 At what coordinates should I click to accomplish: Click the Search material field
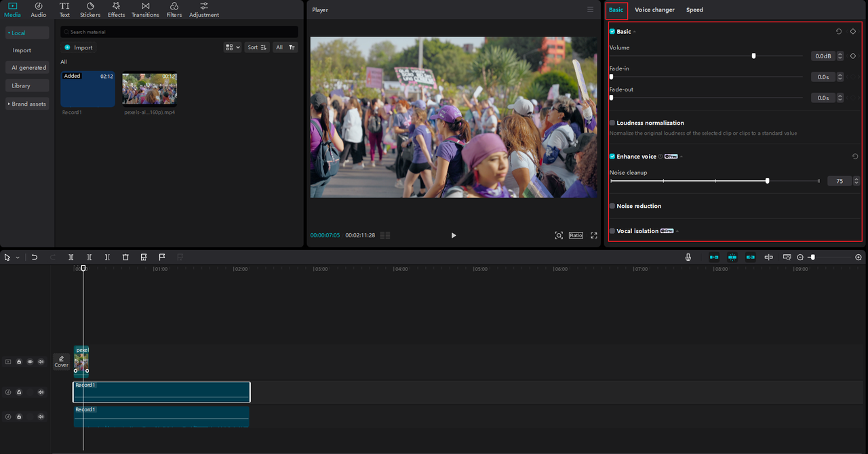(x=179, y=32)
